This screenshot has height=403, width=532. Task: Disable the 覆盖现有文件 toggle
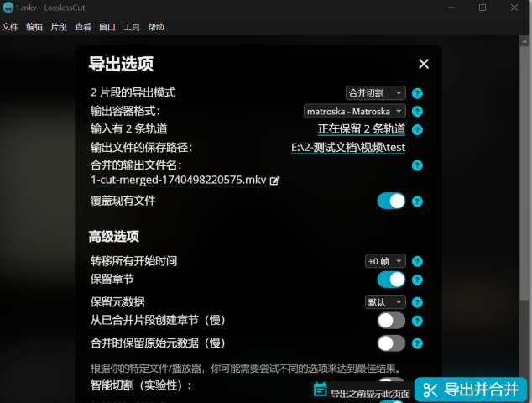(391, 201)
